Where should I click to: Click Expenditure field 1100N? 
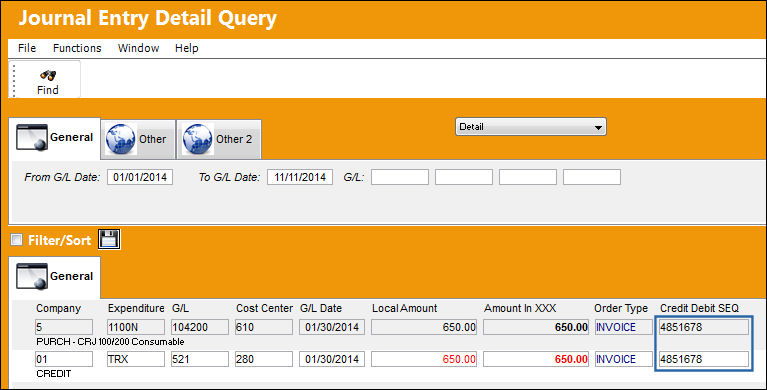coord(136,327)
